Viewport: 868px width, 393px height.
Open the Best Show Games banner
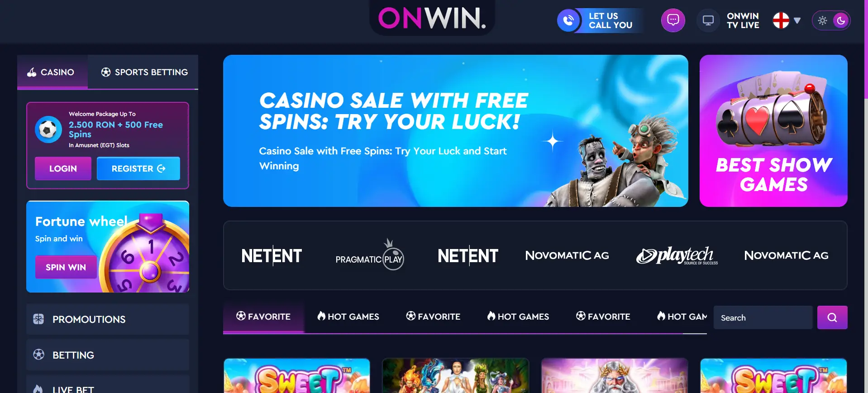[x=773, y=131]
